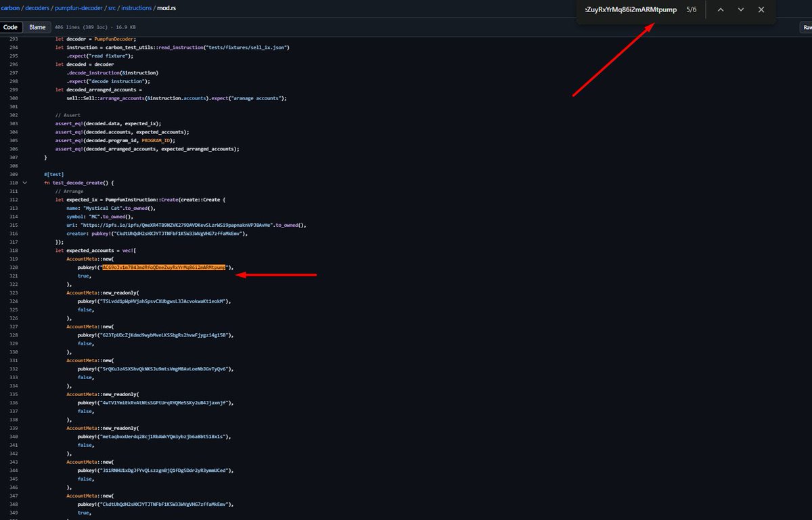Click 'AccountMeta::new_readonly(' on line 323
The height and width of the screenshot is (520, 812).
[x=102, y=292]
